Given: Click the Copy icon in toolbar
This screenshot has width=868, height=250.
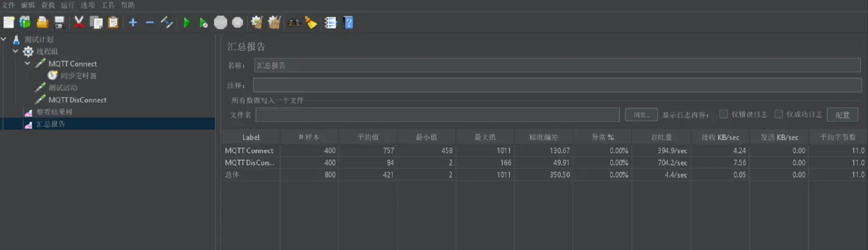Looking at the screenshot, I should [96, 23].
